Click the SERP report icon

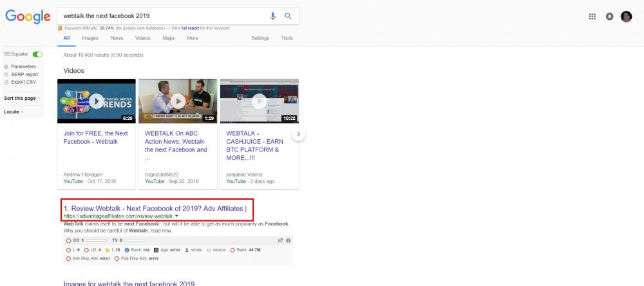[6, 74]
